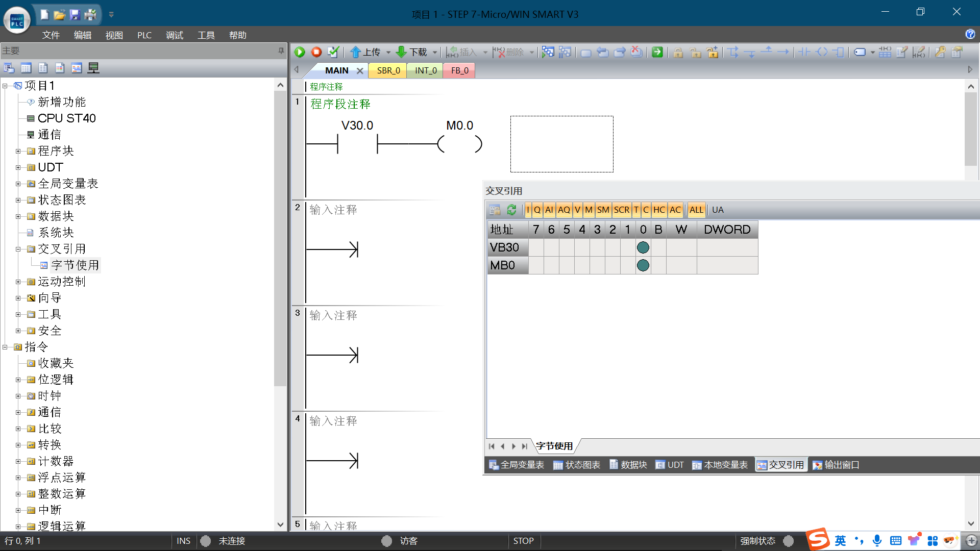Click the save icon in title bar
This screenshot has width=980, height=551.
(75, 15)
